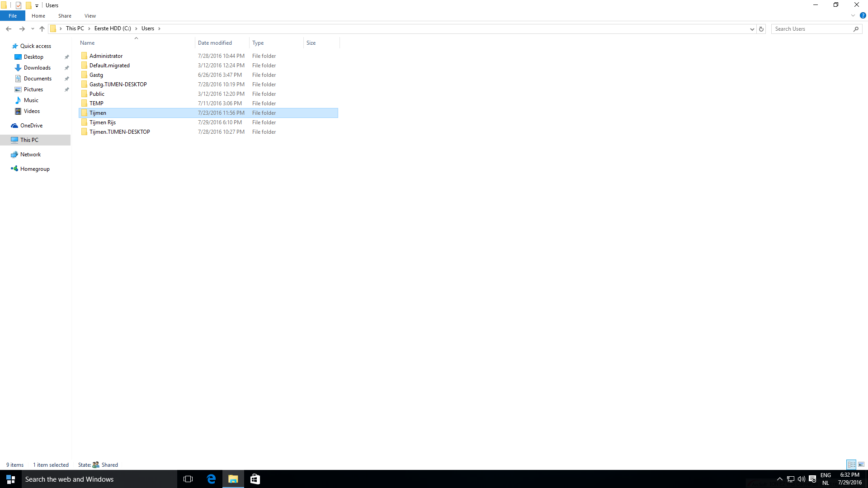Click Users breadcrumb segment

[x=148, y=28]
